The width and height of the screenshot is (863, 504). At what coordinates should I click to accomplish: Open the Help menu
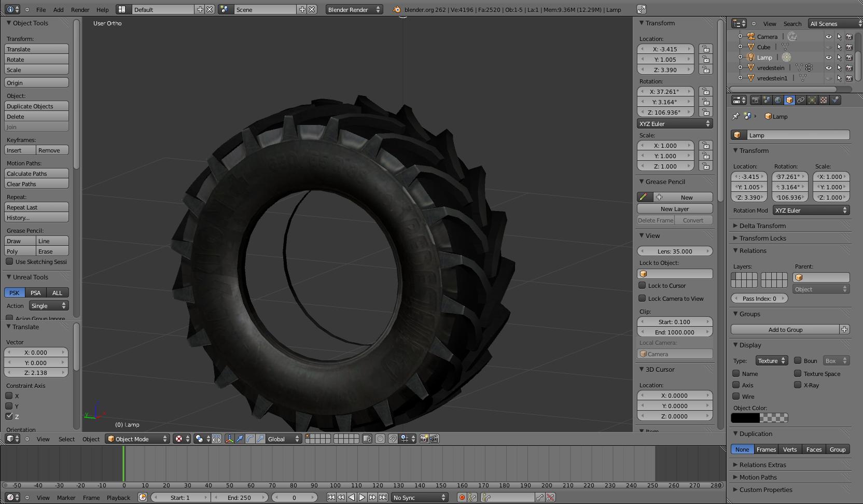pos(103,9)
